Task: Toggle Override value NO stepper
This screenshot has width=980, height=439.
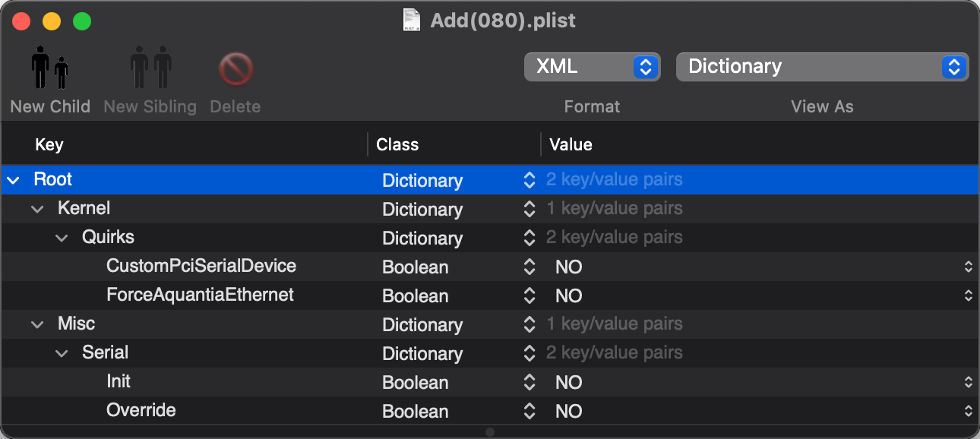Action: point(968,411)
